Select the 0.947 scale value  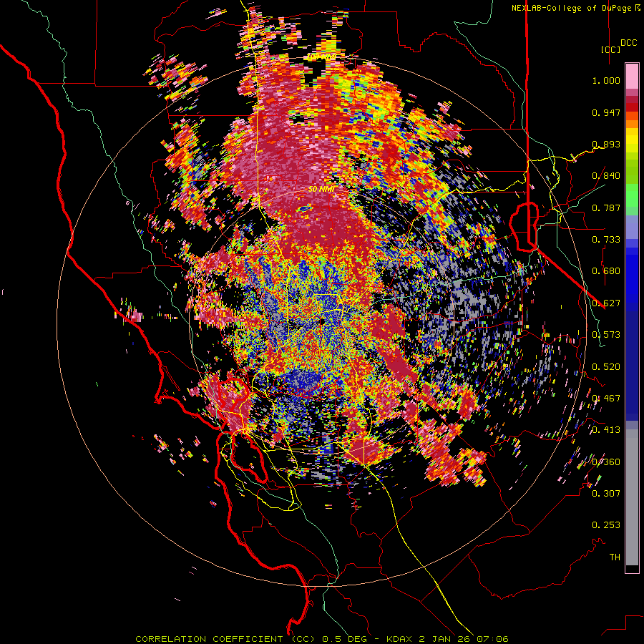606,112
